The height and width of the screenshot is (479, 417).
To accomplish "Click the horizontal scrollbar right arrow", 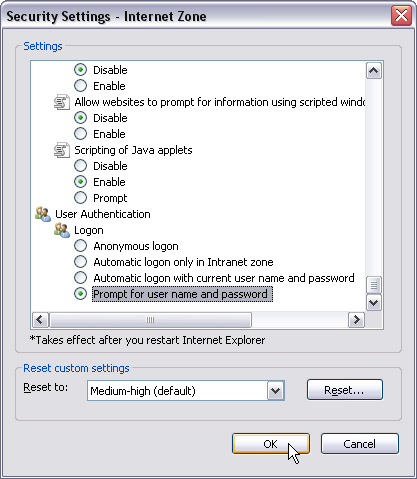I will [356, 320].
